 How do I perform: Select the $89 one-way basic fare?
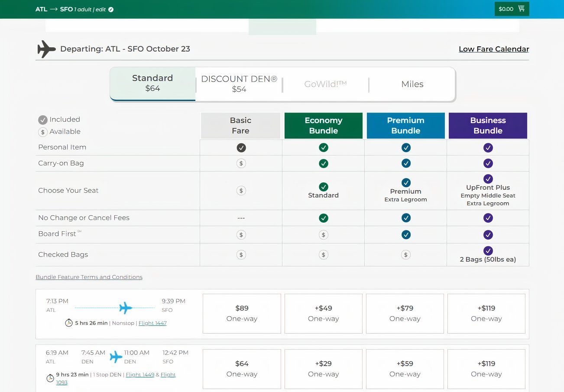(x=242, y=314)
